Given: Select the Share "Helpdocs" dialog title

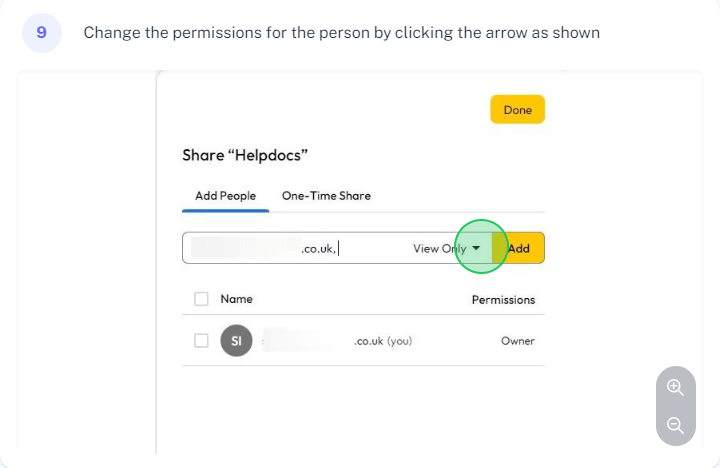Looking at the screenshot, I should pyautogui.click(x=245, y=155).
